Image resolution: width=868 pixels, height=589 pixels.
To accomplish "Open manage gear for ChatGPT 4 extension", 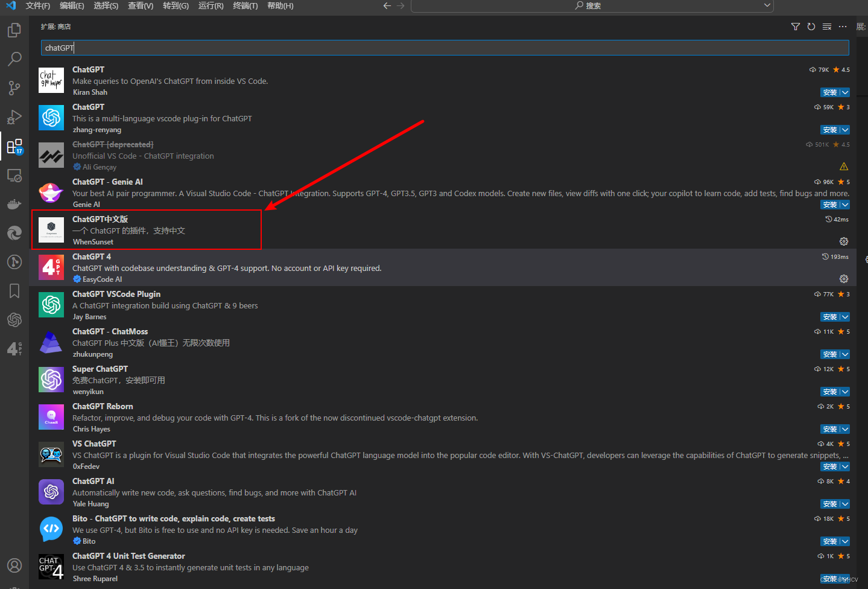I will pos(844,279).
